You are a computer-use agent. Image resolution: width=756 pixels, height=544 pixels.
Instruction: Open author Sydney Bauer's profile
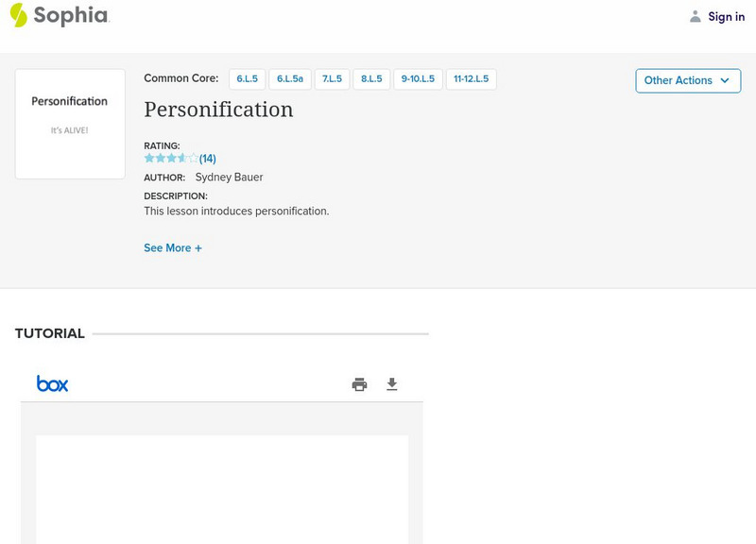[229, 178]
